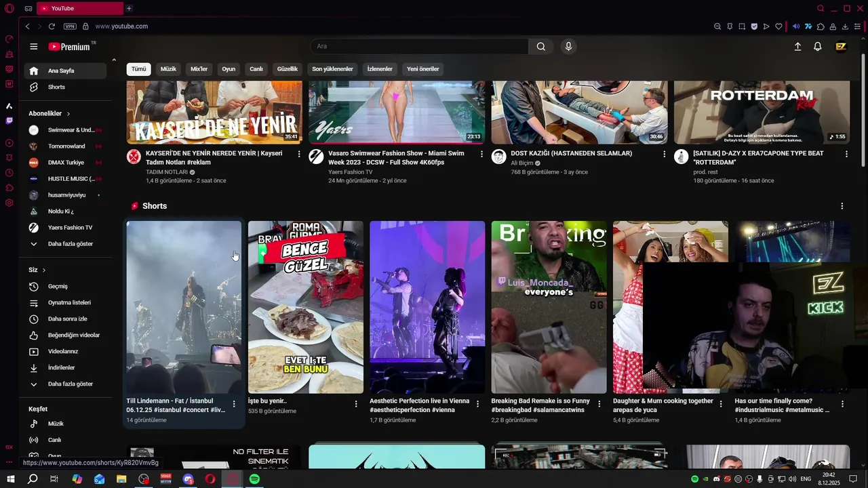The height and width of the screenshot is (488, 868).
Task: Open Oynatma listeleri playlists
Action: (x=65, y=302)
